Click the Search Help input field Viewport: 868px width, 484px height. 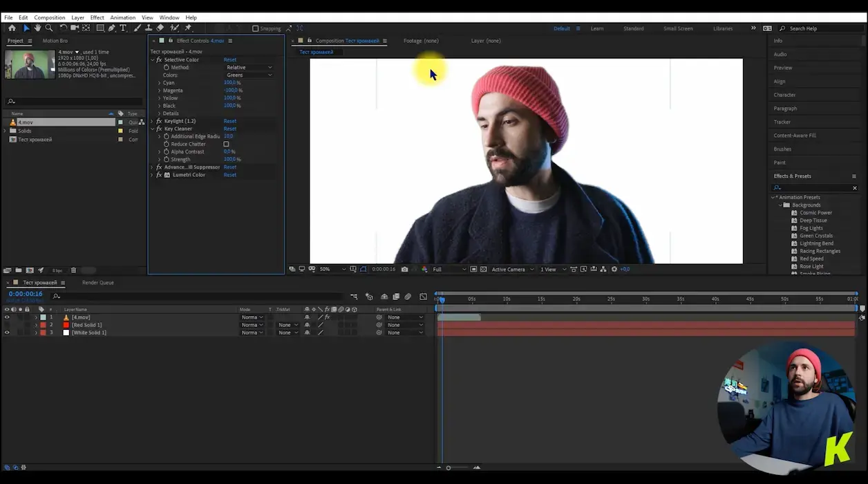click(x=822, y=28)
